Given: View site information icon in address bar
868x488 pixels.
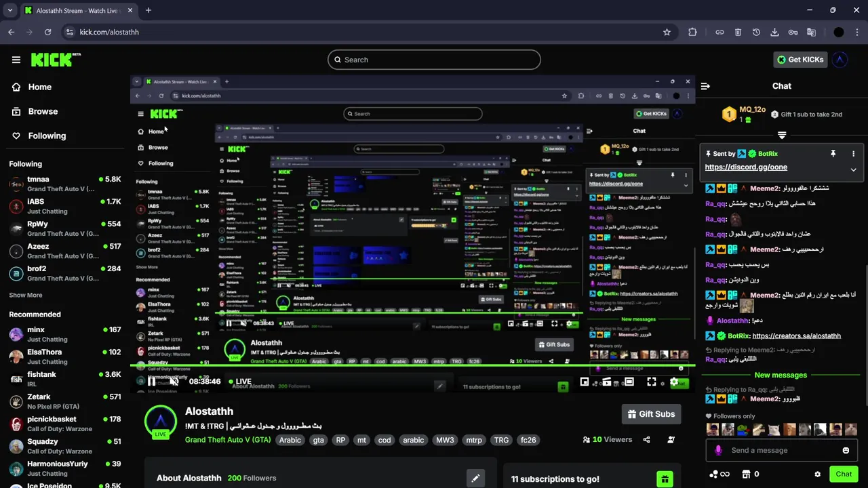Looking at the screenshot, I should coord(70,32).
